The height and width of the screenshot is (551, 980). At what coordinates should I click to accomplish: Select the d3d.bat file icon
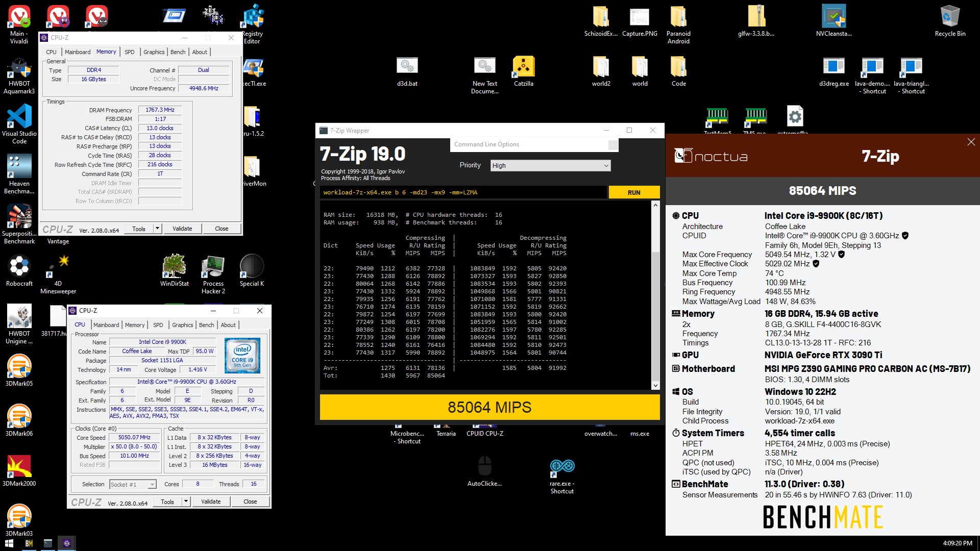click(407, 71)
